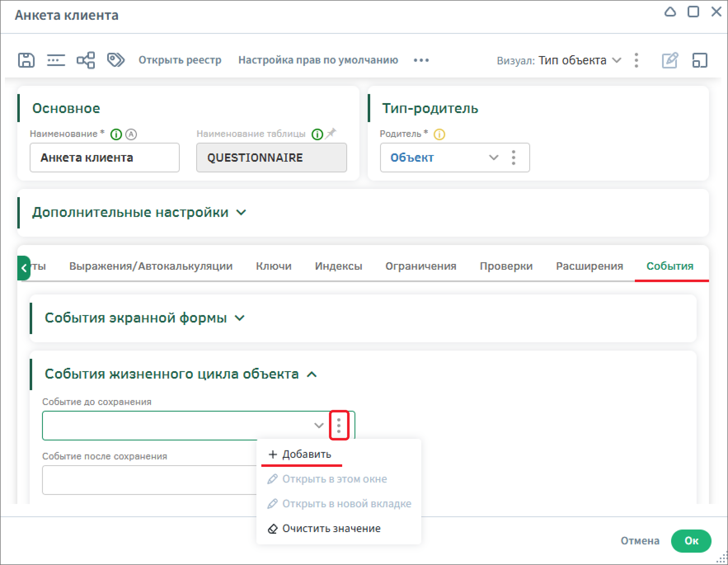Viewport: 728px width, 565px height.
Task: Click the tags icon in toolbar
Action: tap(115, 60)
